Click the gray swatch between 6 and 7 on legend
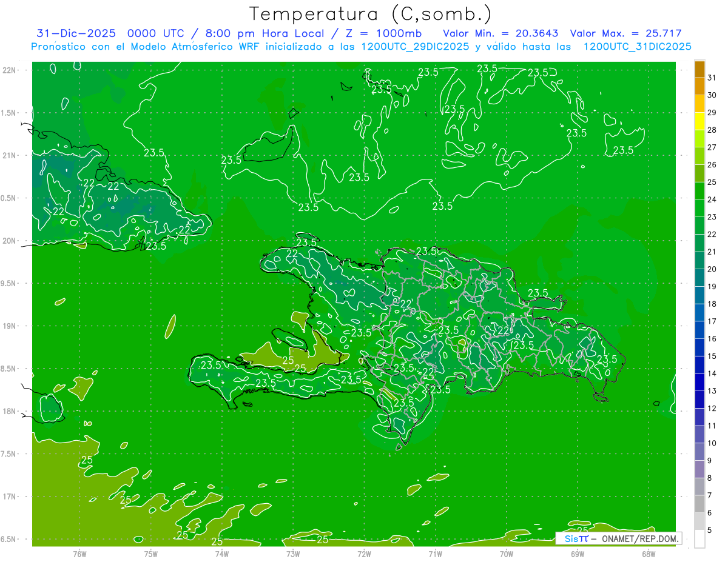The width and height of the screenshot is (728, 562). 699,504
